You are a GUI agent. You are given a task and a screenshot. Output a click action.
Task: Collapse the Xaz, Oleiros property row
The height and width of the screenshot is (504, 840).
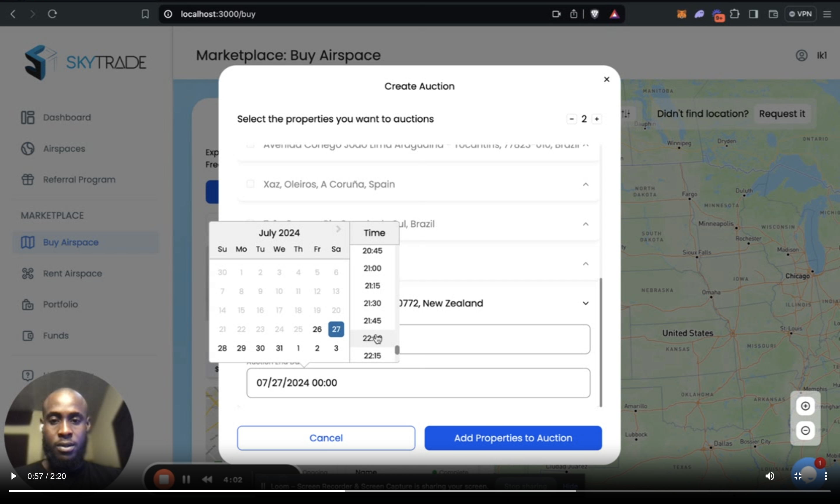point(585,184)
